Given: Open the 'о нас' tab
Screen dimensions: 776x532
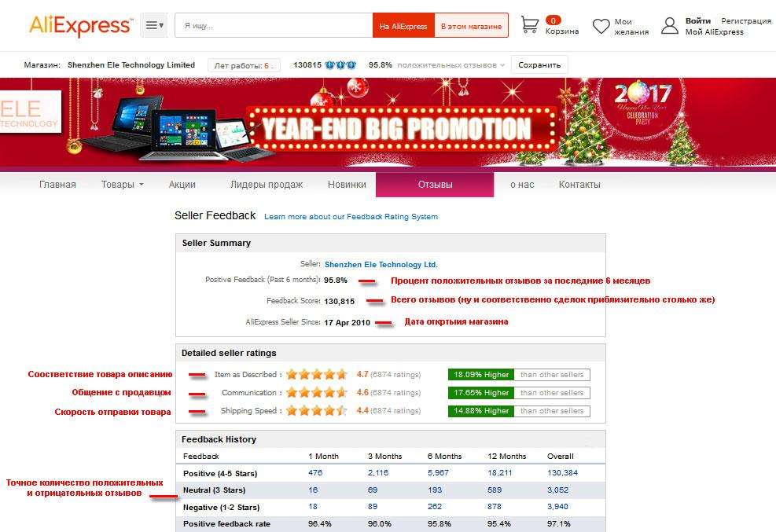Looking at the screenshot, I should pyautogui.click(x=522, y=185).
